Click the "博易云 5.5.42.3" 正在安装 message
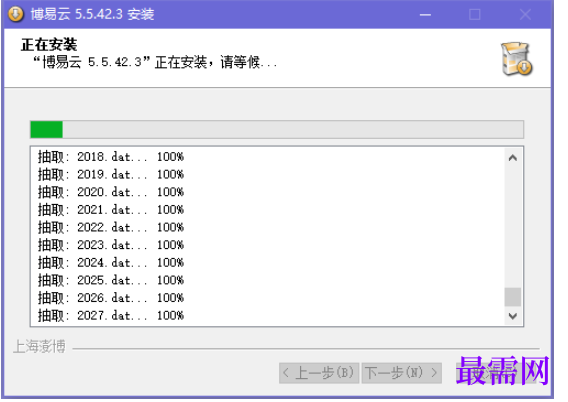This screenshot has width=568, height=402. [x=155, y=62]
